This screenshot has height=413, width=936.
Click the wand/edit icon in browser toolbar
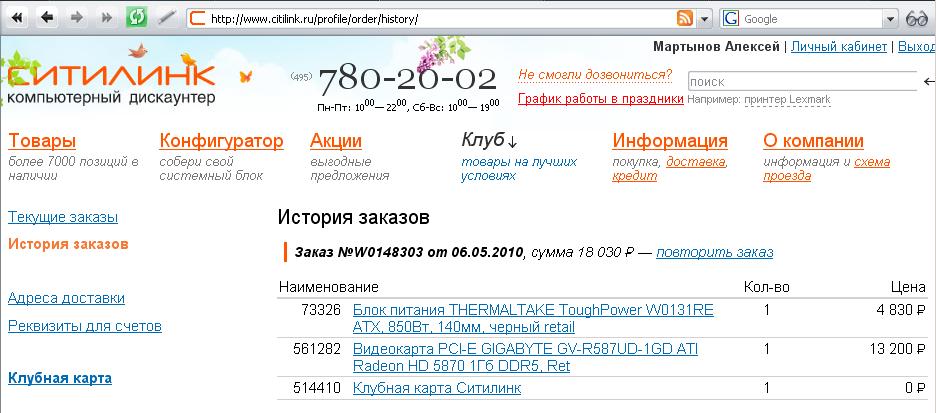[x=167, y=18]
